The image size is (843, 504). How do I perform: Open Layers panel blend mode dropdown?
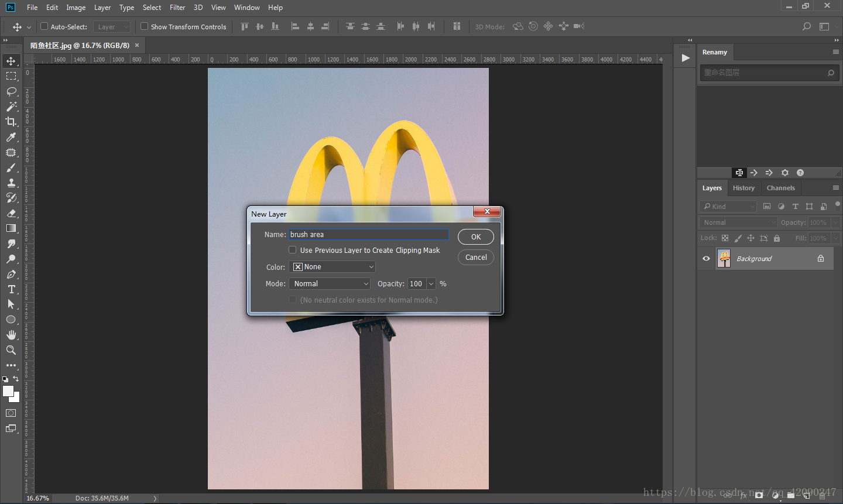pos(738,222)
